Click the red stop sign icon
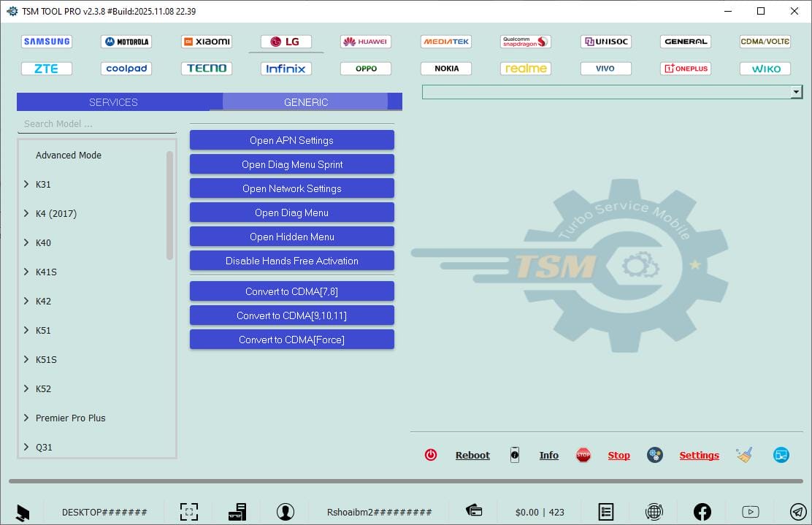This screenshot has height=525, width=812. pyautogui.click(x=583, y=454)
